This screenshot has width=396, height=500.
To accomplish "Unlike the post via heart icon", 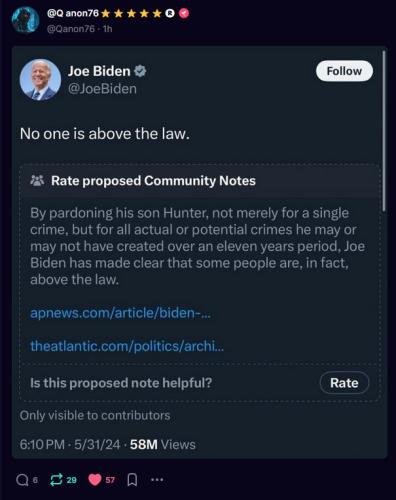I will (x=95, y=480).
